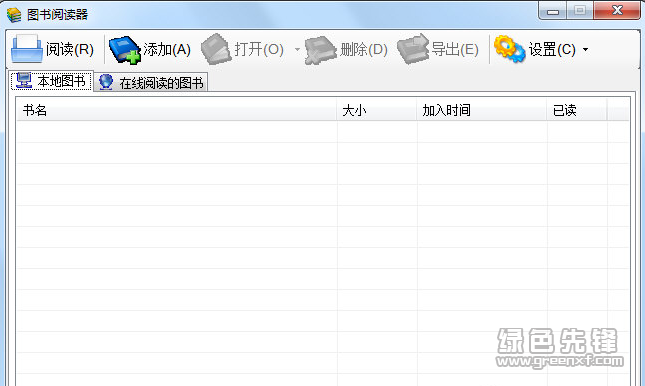
Task: Click the 设置(C) gears icon
Action: click(x=510, y=49)
